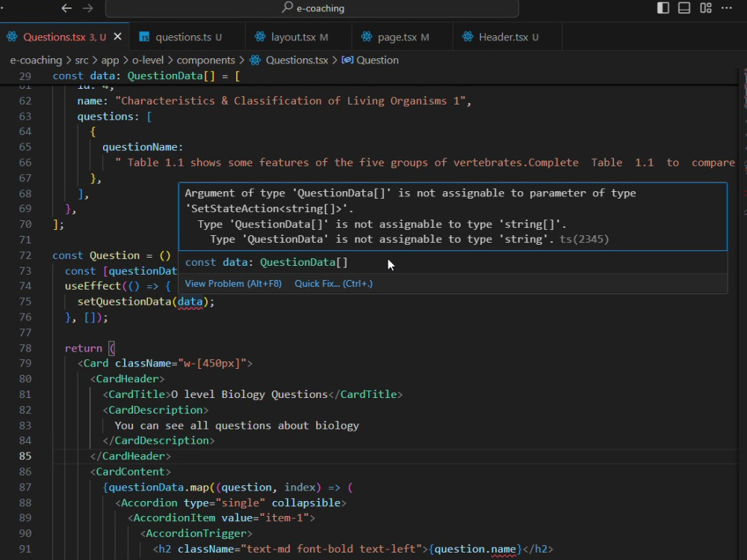Switch to the Header.tsx tab

point(507,37)
